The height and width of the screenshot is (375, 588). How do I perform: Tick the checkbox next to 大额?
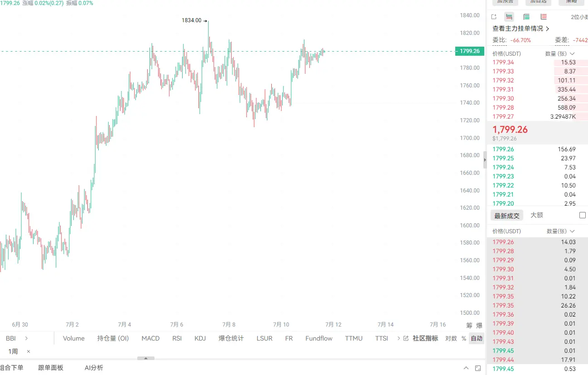coord(583,215)
